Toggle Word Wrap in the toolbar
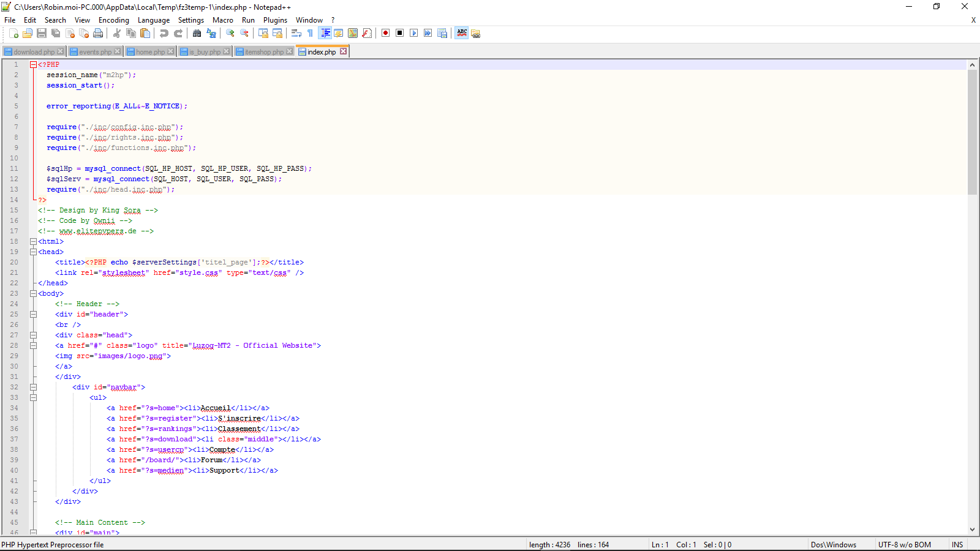 pos(296,33)
